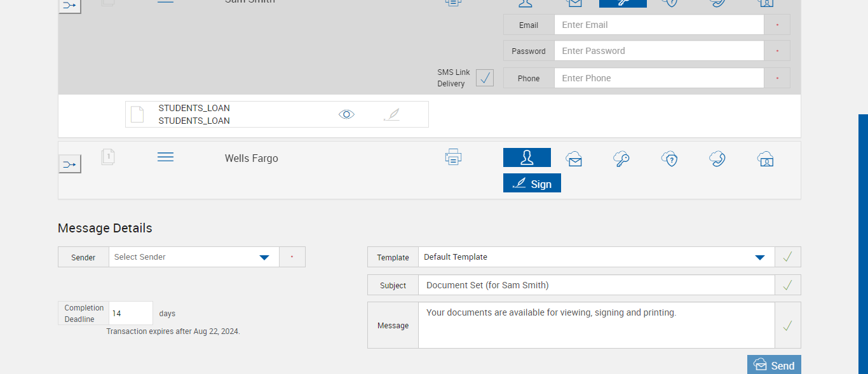
Task: Click the Subject text field
Action: tap(596, 285)
